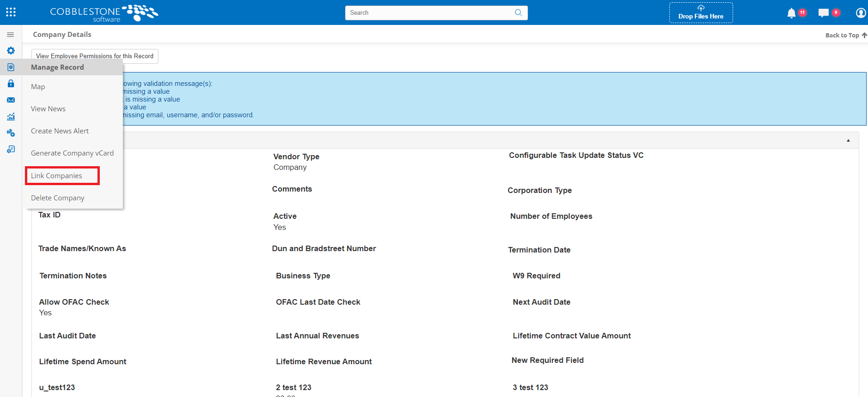Click the W9 Required label
This screenshot has width=868, height=397.
click(536, 276)
